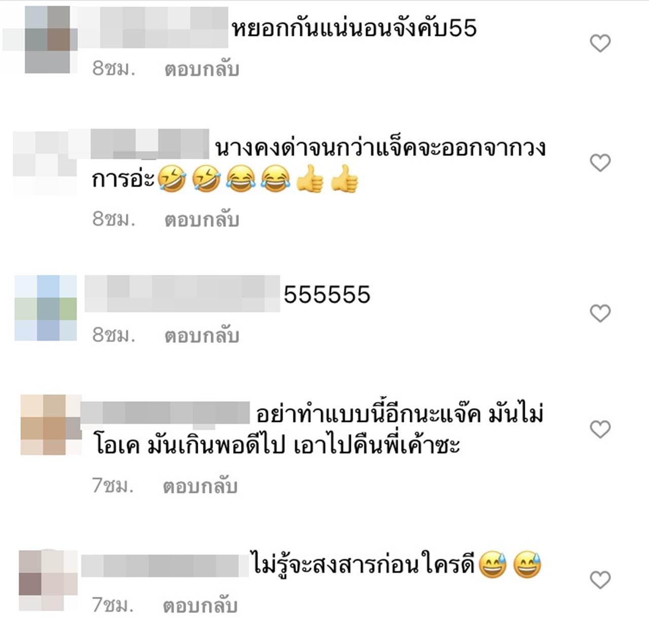Open the blue-green avatar next to '555555'
The image size is (649, 644).
[46, 308]
